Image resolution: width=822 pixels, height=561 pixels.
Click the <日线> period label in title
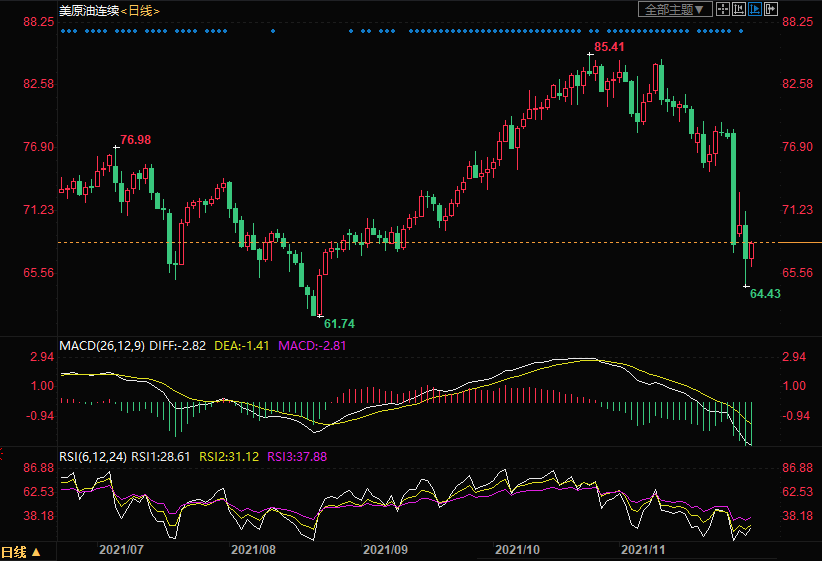141,10
